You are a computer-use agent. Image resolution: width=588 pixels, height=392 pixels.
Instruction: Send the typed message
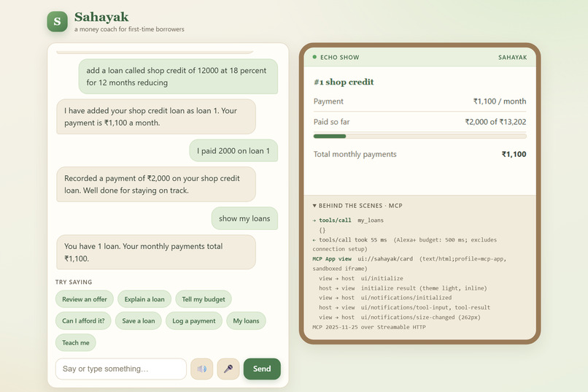(x=262, y=369)
